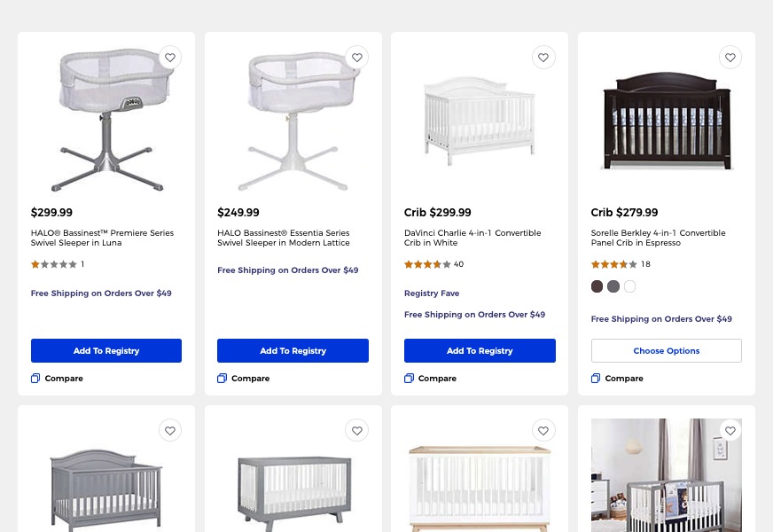Viewport: 773px width, 532px height.
Task: Pick the gray color swatch on Sorelle crib
Action: coord(613,286)
